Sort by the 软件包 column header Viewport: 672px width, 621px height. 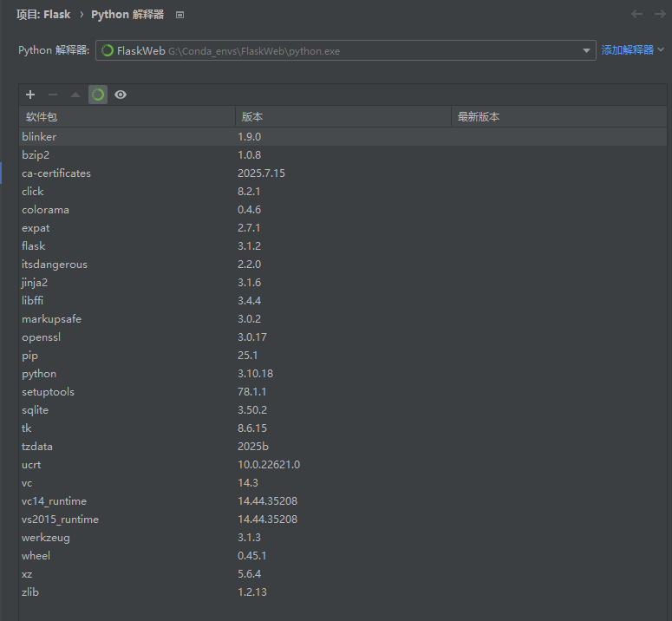[127, 116]
